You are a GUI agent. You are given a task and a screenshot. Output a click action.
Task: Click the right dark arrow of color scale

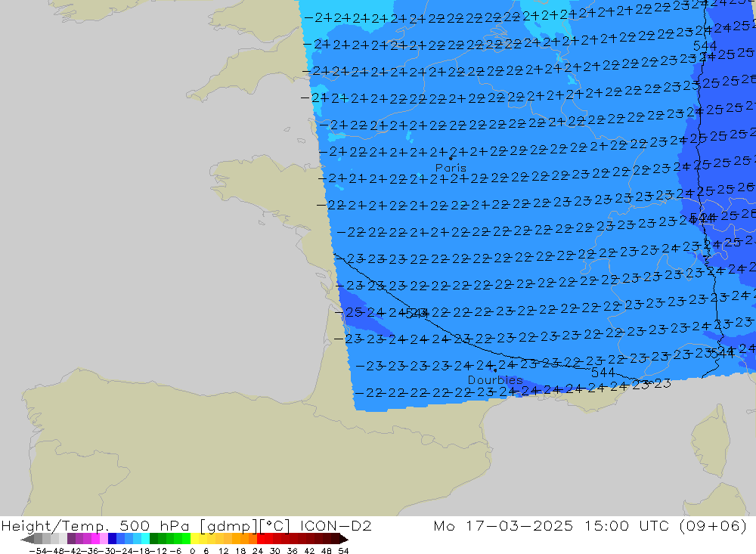pyautogui.click(x=343, y=539)
